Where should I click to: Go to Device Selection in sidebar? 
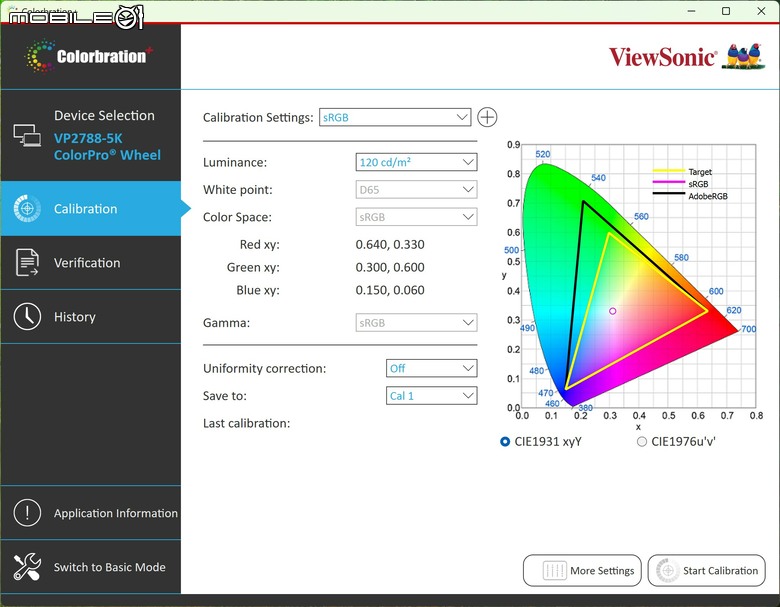click(x=104, y=115)
